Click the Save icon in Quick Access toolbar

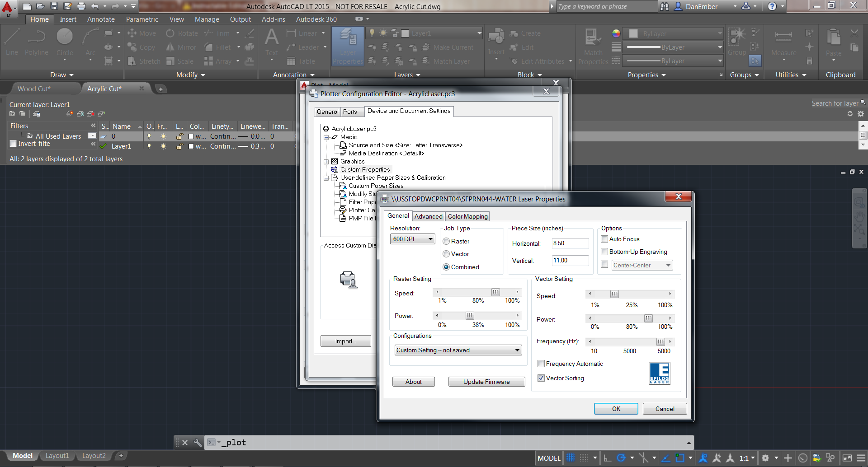tap(54, 6)
